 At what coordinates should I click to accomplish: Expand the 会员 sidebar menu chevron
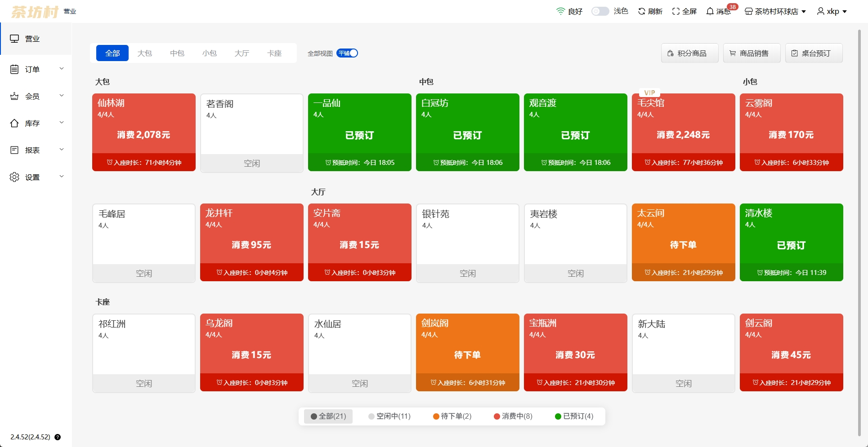coord(62,96)
